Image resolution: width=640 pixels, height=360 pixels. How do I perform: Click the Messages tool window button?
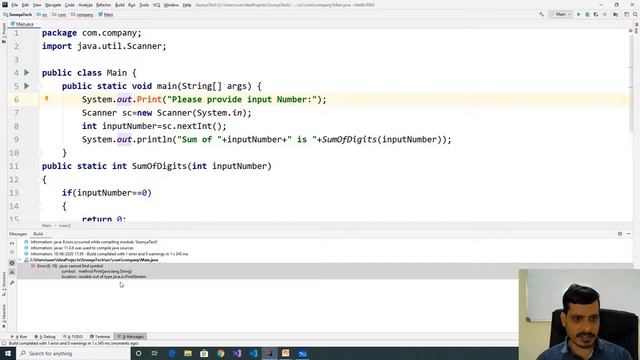(x=131, y=337)
